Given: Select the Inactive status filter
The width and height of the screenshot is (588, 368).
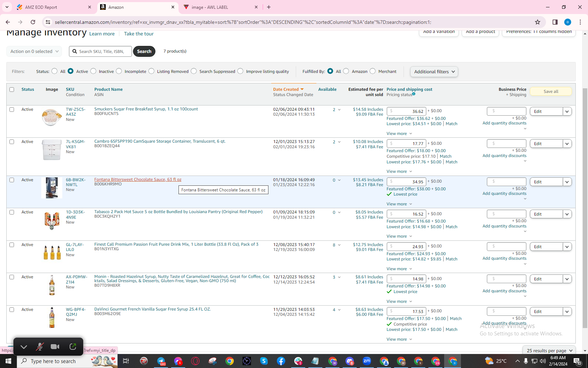Looking at the screenshot, I should [93, 71].
